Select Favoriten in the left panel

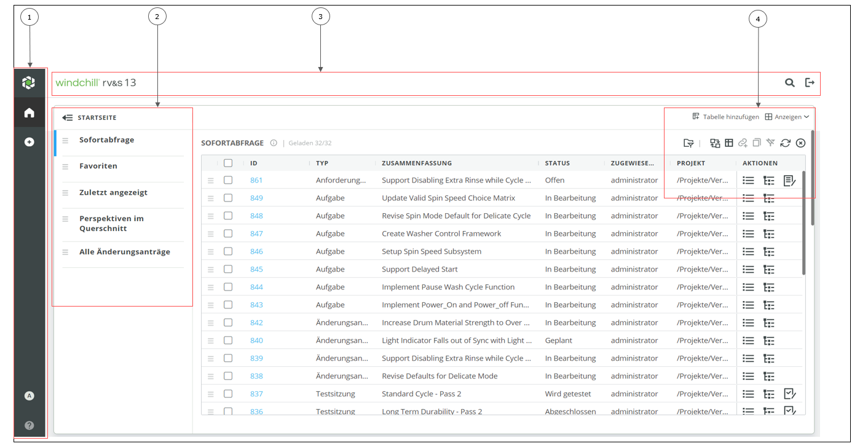pos(98,166)
